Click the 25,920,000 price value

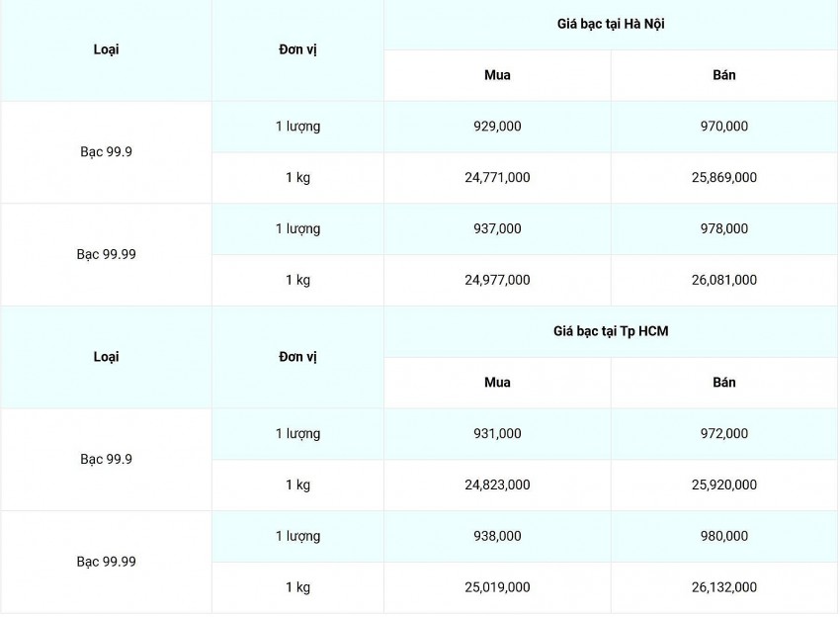723,485
